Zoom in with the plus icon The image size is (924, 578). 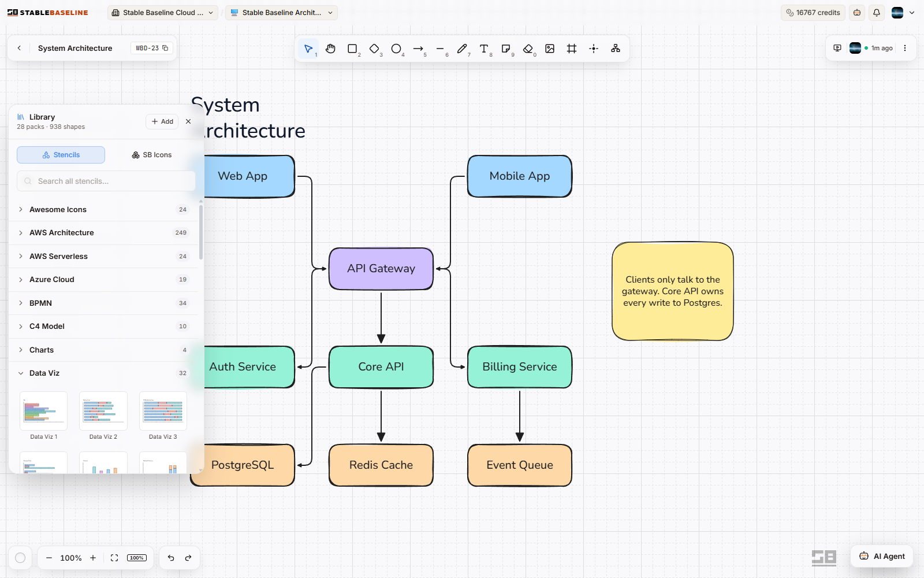93,558
